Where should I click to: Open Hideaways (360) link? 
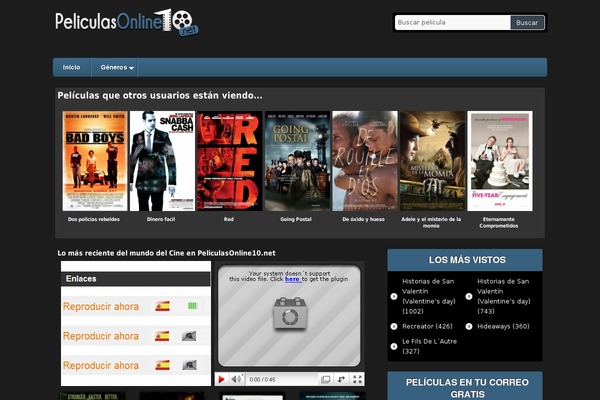(x=504, y=327)
